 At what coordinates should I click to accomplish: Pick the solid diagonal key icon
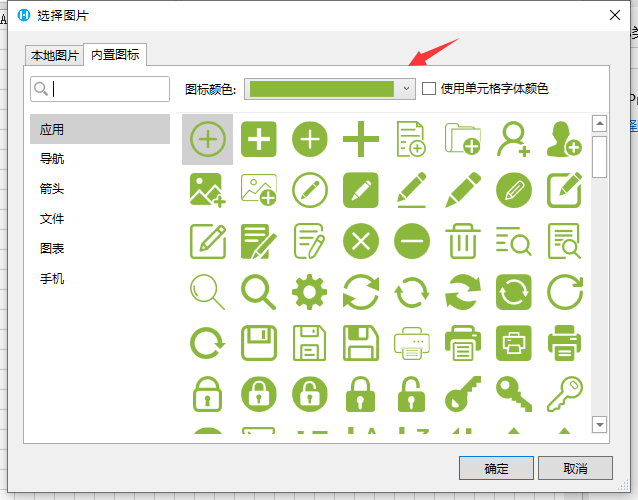pos(463,394)
